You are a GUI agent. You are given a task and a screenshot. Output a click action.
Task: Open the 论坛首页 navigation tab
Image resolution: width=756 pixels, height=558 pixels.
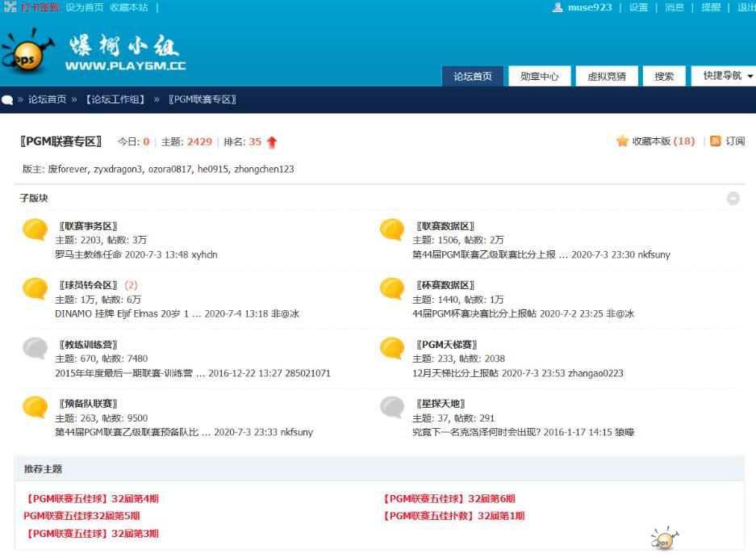point(473,77)
